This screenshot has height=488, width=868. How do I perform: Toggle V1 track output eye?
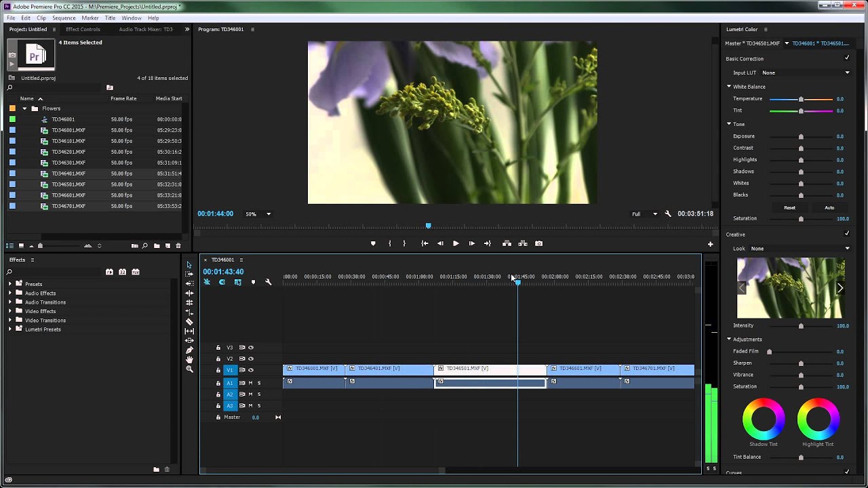coord(251,370)
